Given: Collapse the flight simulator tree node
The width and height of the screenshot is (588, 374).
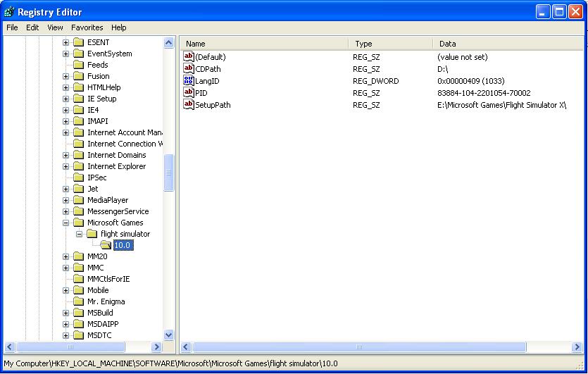Looking at the screenshot, I should [79, 234].
